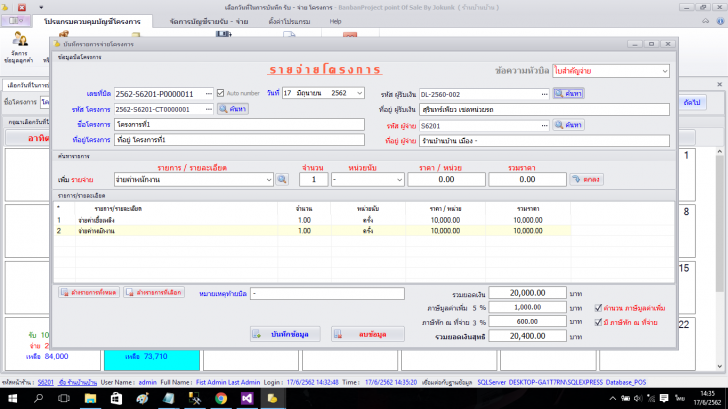This screenshot has height=409, width=728.
Task: Open Visual Studio from the taskbar
Action: pos(247,398)
